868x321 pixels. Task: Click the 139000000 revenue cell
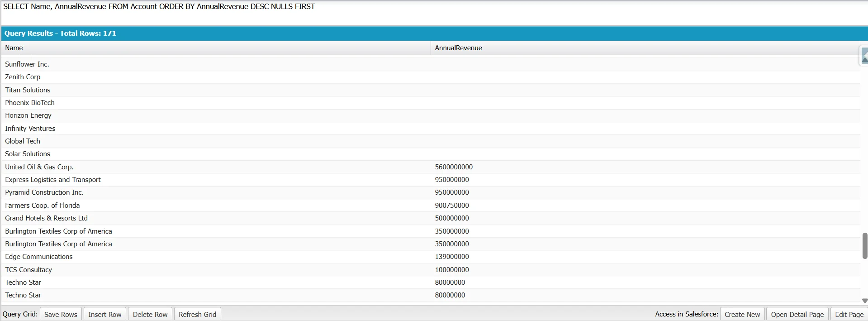pyautogui.click(x=645, y=257)
